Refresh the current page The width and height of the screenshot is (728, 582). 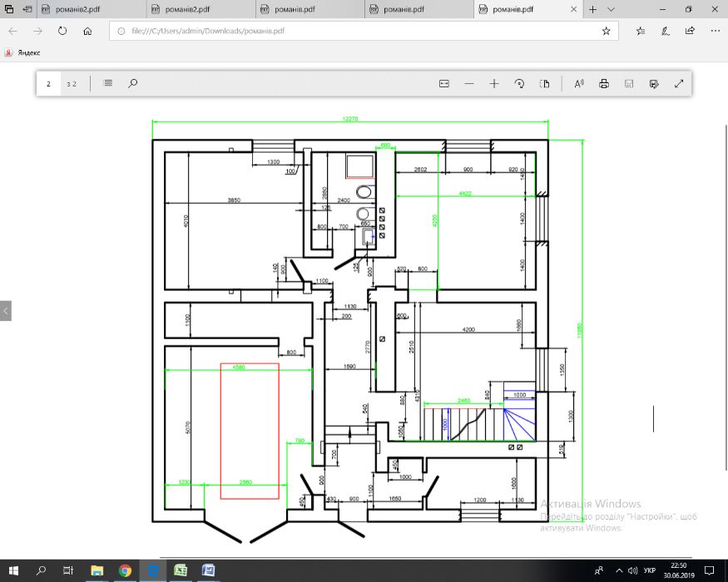point(62,31)
